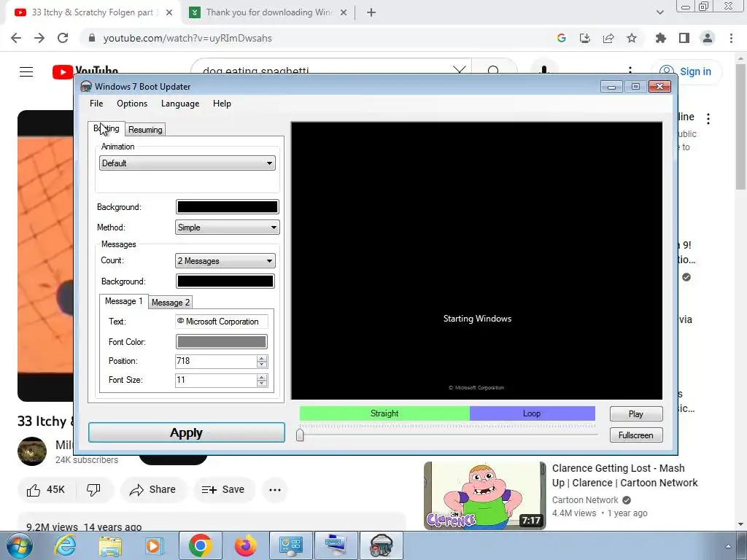Switch to the Message 2 tab
The width and height of the screenshot is (747, 560).
(x=171, y=303)
